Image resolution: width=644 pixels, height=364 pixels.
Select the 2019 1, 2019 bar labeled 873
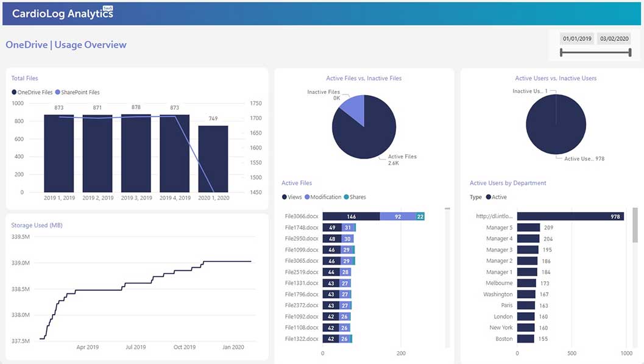pyautogui.click(x=58, y=153)
